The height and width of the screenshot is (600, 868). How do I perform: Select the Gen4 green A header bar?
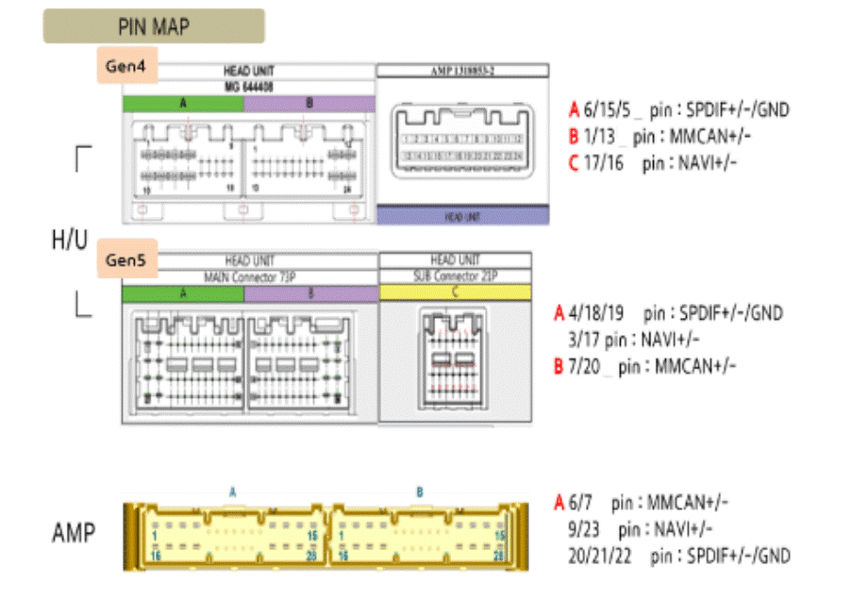183,104
